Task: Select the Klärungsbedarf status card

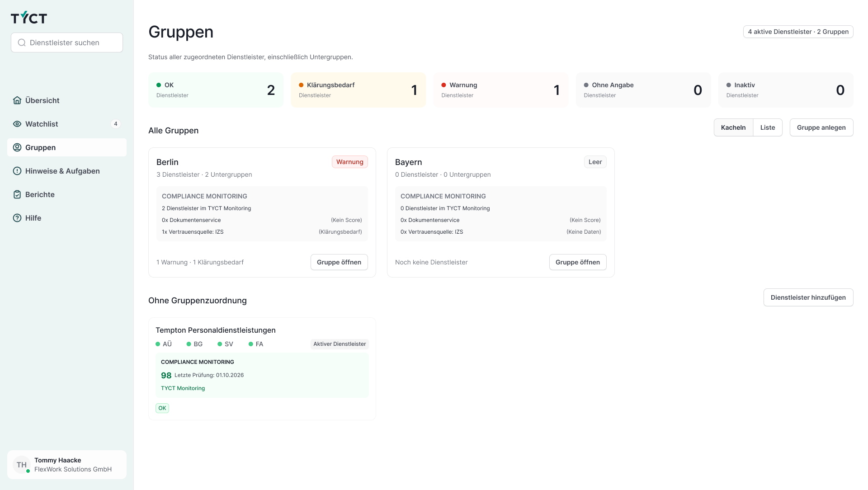Action: tap(359, 90)
